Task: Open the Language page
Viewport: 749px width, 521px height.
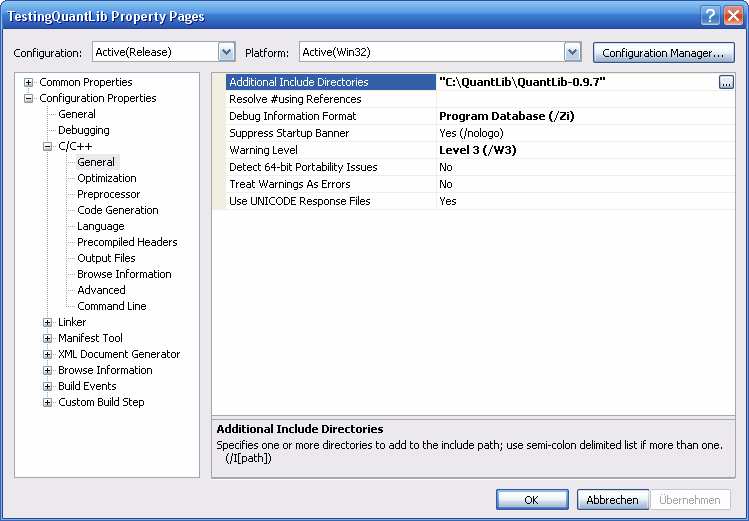Action: click(101, 226)
